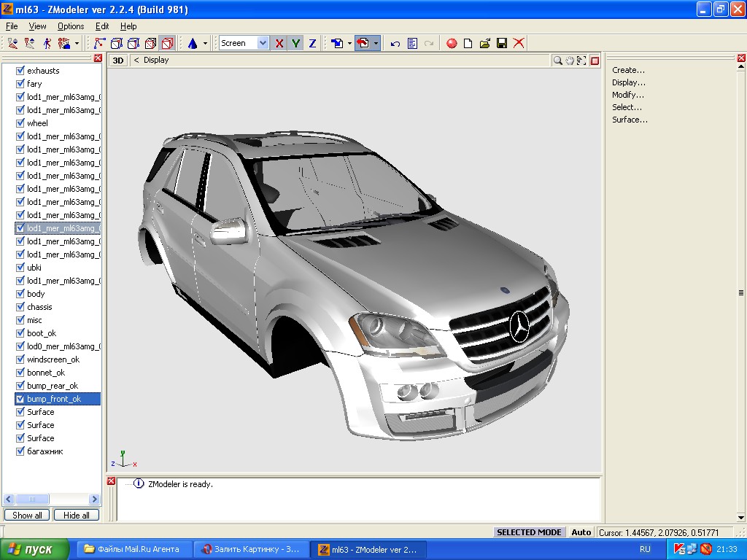Click the viewport pan hand icon
The width and height of the screenshot is (747, 560).
click(x=570, y=61)
